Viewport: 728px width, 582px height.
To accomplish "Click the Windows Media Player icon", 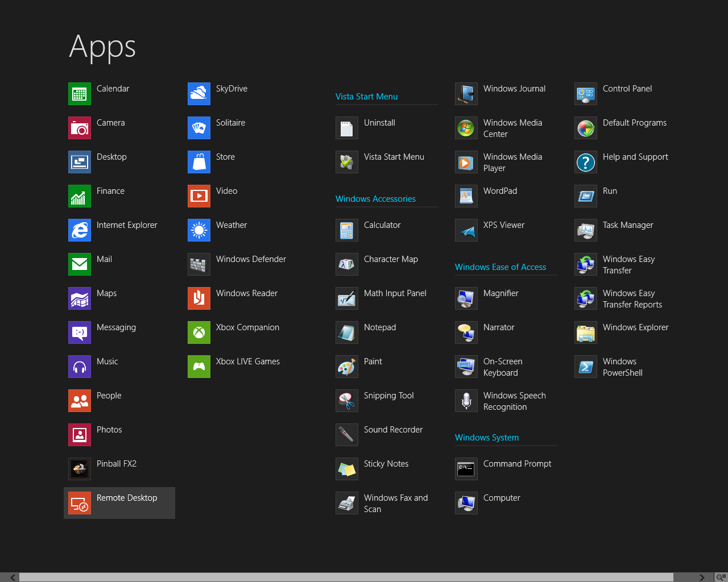I will [x=466, y=162].
